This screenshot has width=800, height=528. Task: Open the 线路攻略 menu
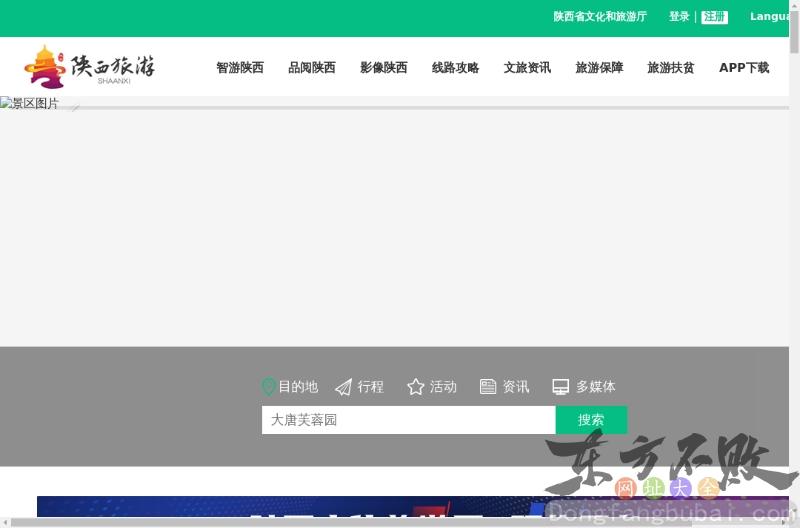coord(456,67)
